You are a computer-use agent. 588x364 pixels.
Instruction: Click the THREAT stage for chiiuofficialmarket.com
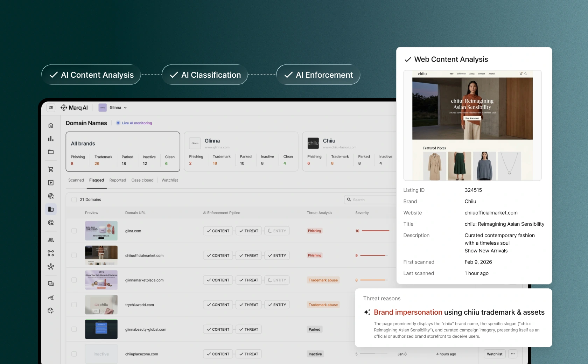click(248, 255)
